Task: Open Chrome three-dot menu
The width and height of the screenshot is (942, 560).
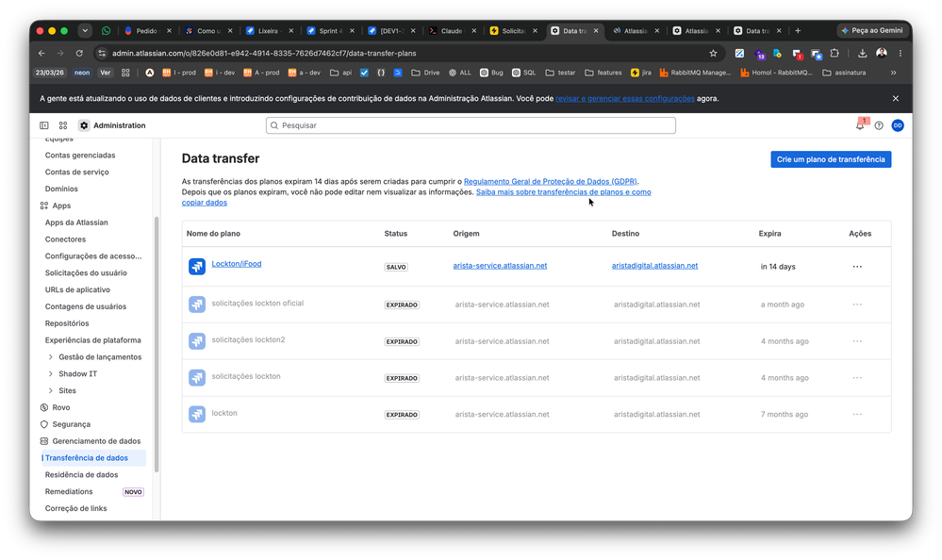Action: pos(900,54)
